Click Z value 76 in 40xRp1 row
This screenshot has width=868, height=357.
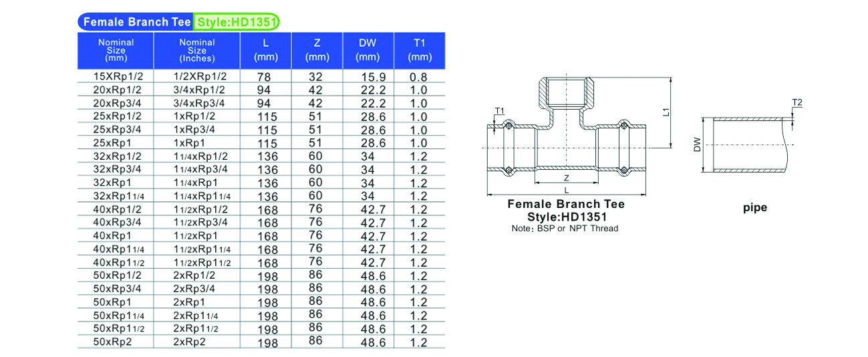click(315, 235)
